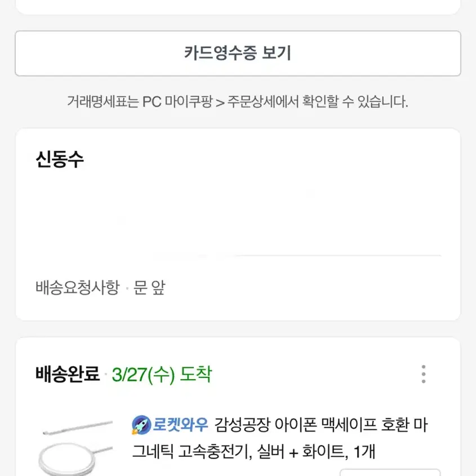The image size is (476, 476).
Task: Click the green 3/27(수) 도착 arrival date
Action: [x=162, y=374]
